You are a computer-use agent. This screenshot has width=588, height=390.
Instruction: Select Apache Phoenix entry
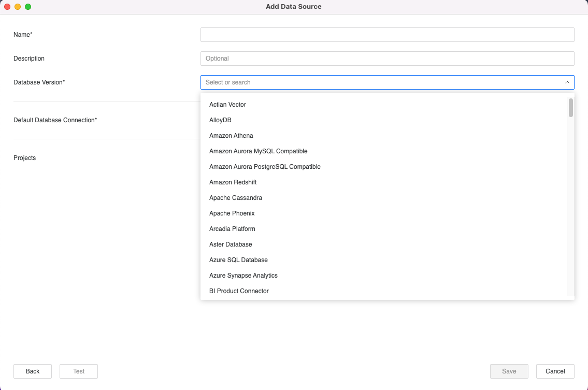pyautogui.click(x=232, y=213)
